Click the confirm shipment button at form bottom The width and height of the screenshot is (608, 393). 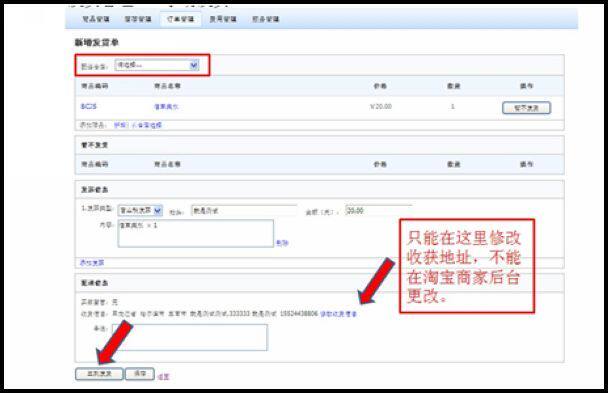pos(99,374)
